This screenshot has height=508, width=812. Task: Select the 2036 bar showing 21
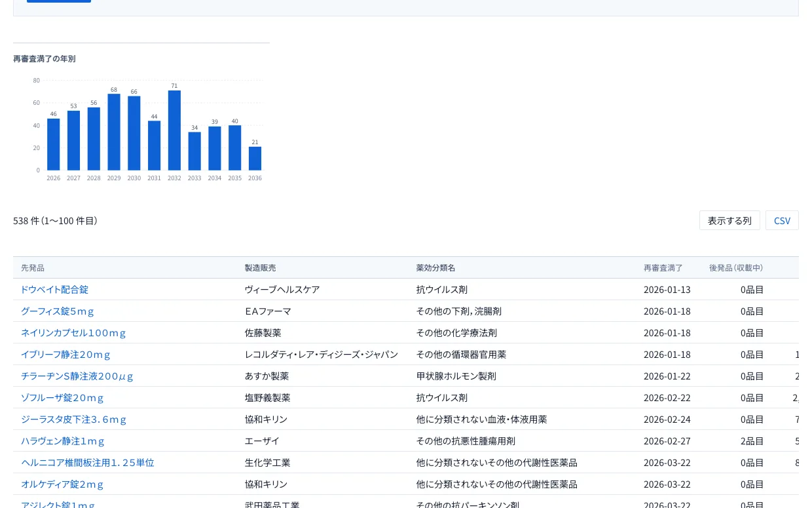[255, 159]
